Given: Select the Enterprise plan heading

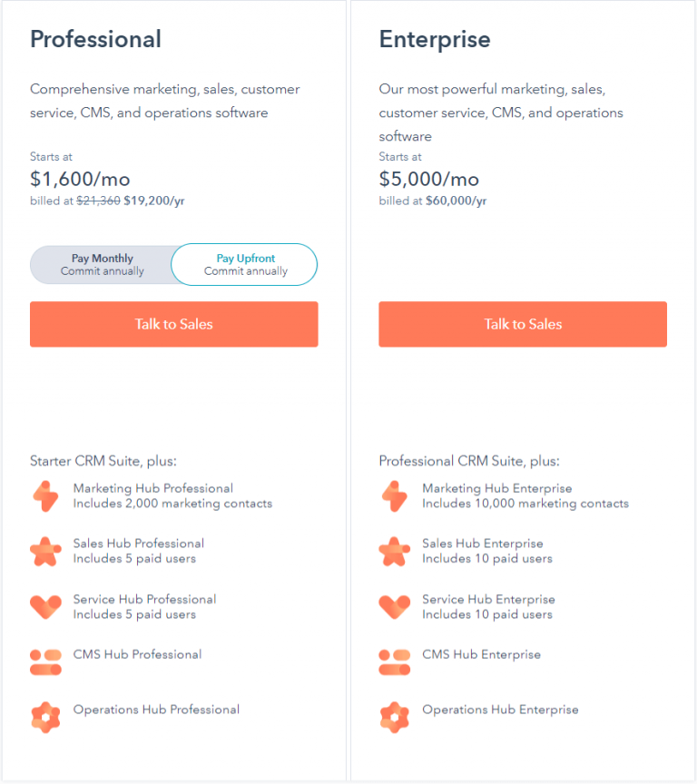Looking at the screenshot, I should pyautogui.click(x=435, y=40).
